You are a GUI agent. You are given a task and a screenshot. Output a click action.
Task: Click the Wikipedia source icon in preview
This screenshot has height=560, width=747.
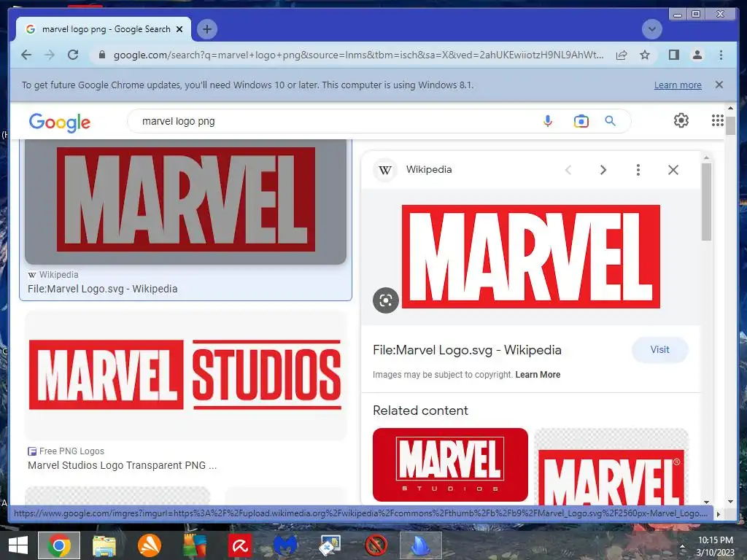(x=385, y=170)
